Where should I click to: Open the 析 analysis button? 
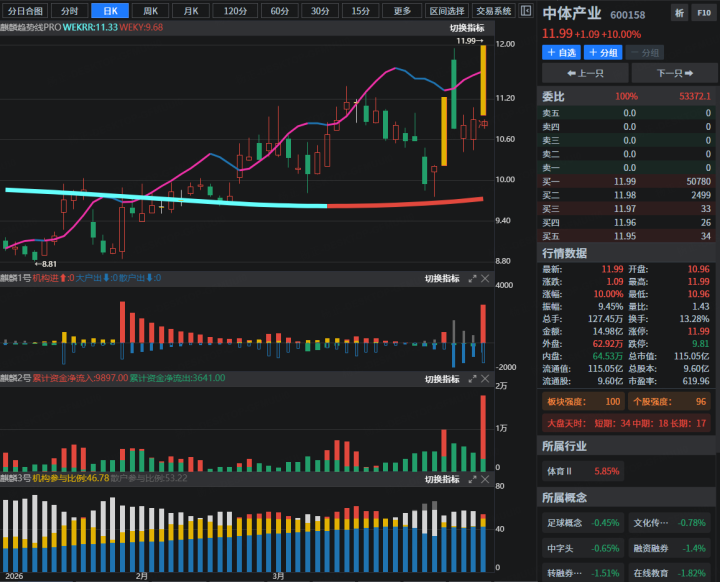tap(680, 14)
